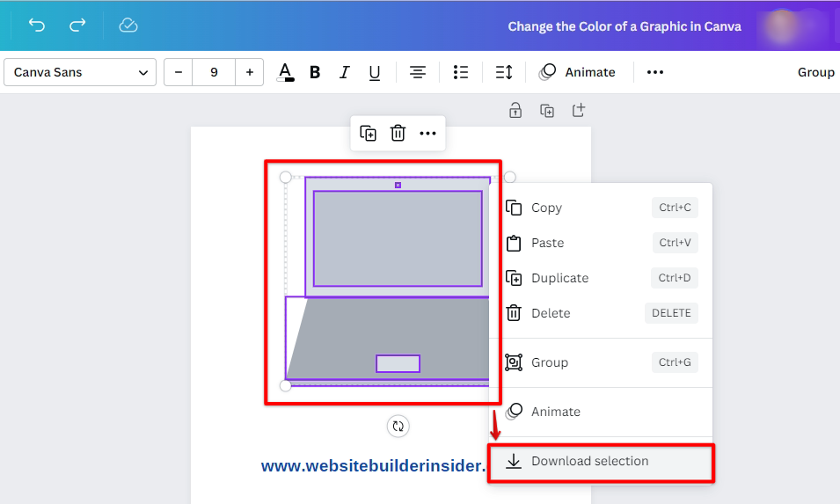Duplicate the page using page icon
840x504 pixels.
tap(547, 110)
